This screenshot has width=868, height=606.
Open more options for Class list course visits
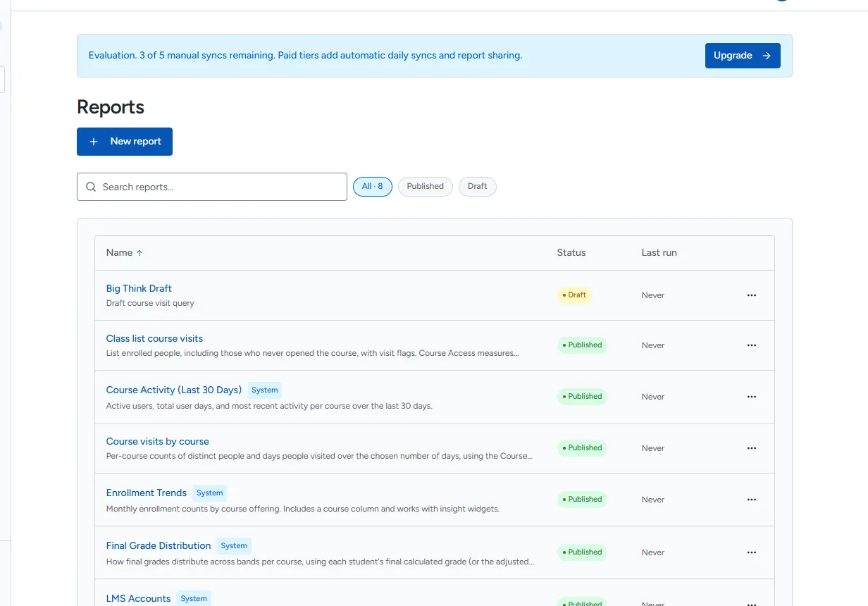751,345
